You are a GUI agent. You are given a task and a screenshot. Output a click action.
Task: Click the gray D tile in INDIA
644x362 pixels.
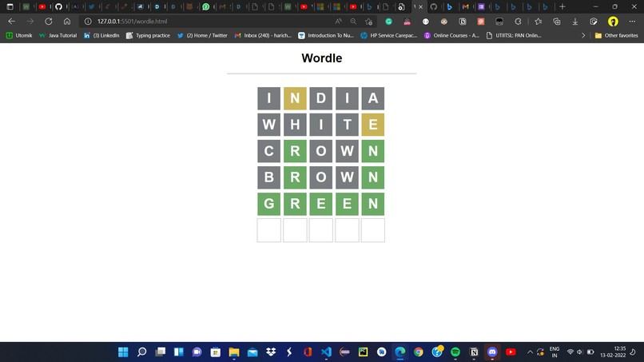320,98
